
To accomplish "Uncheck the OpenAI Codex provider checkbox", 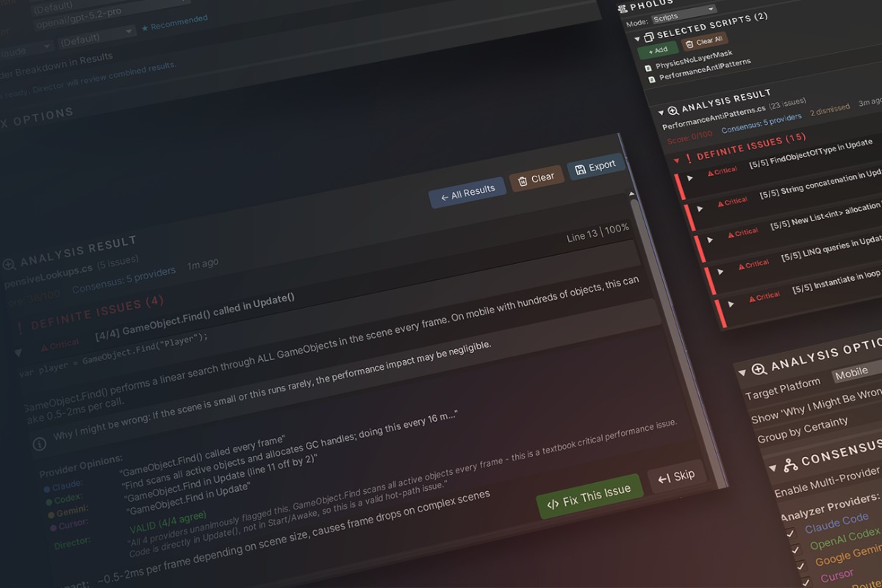I will pyautogui.click(x=795, y=550).
